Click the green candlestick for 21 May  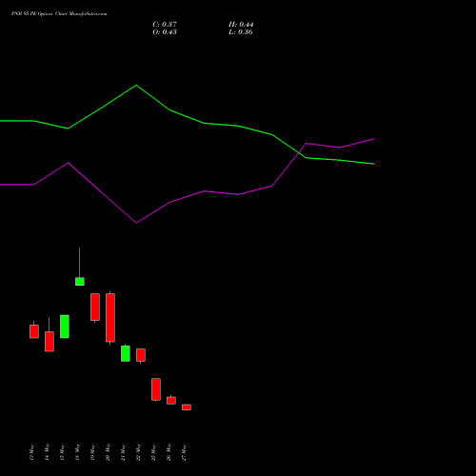(x=126, y=353)
